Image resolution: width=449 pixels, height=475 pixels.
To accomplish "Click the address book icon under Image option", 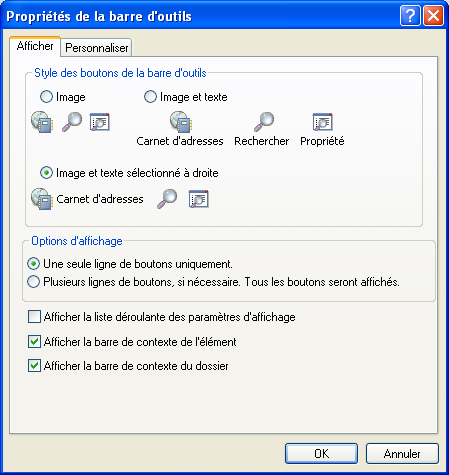I will point(42,122).
